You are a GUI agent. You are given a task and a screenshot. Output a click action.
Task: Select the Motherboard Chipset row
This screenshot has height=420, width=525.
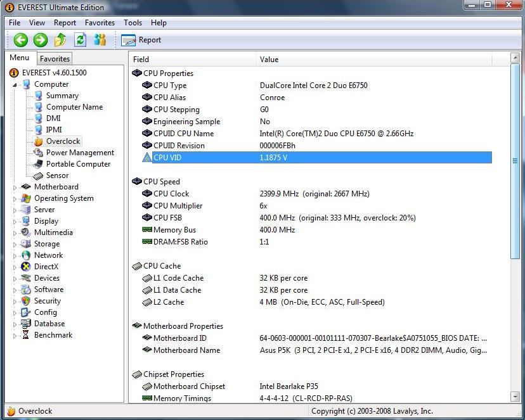[x=317, y=386]
